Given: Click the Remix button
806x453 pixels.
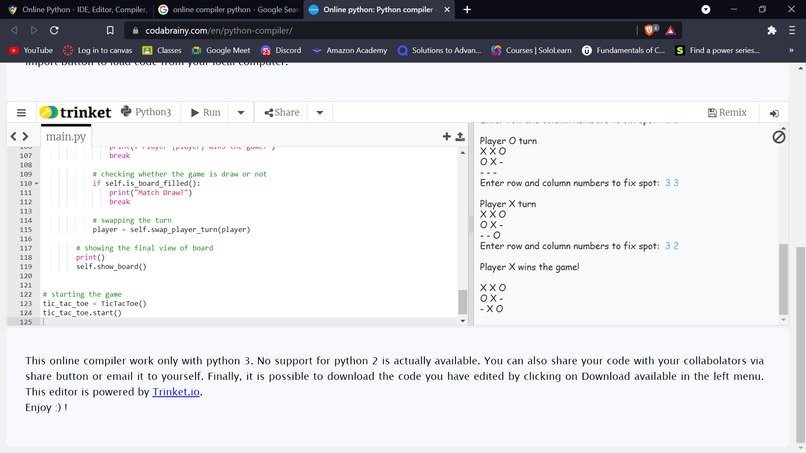Looking at the screenshot, I should tap(727, 113).
